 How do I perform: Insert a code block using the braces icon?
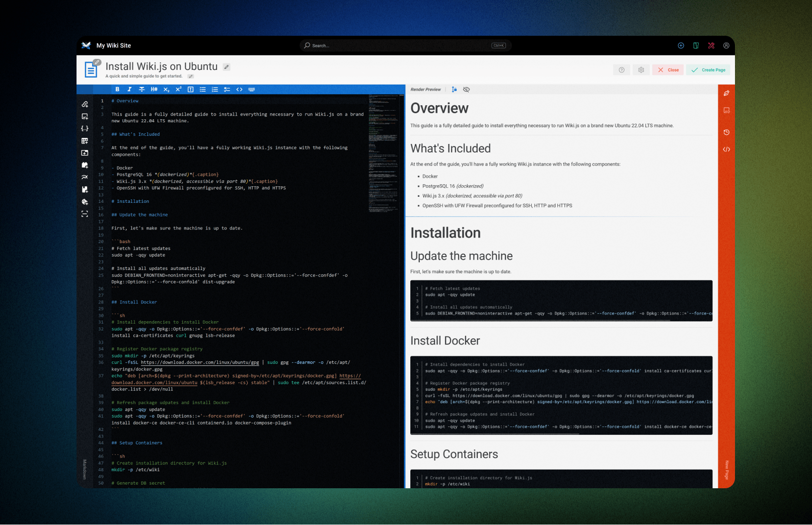(x=85, y=128)
